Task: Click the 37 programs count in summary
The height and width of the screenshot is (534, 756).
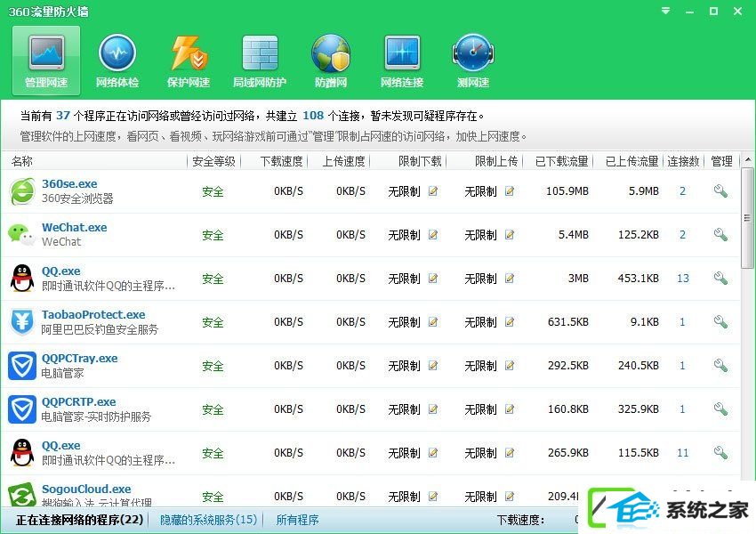Action: tap(63, 116)
